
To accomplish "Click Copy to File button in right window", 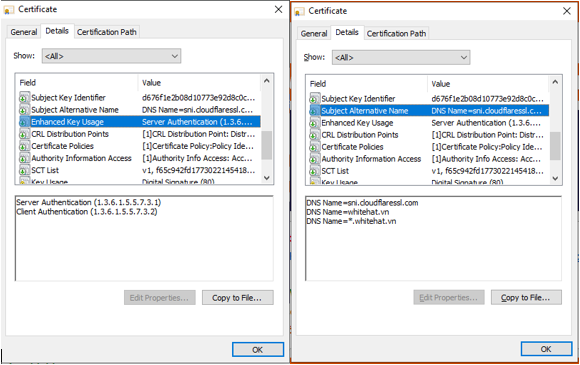I will pyautogui.click(x=526, y=298).
